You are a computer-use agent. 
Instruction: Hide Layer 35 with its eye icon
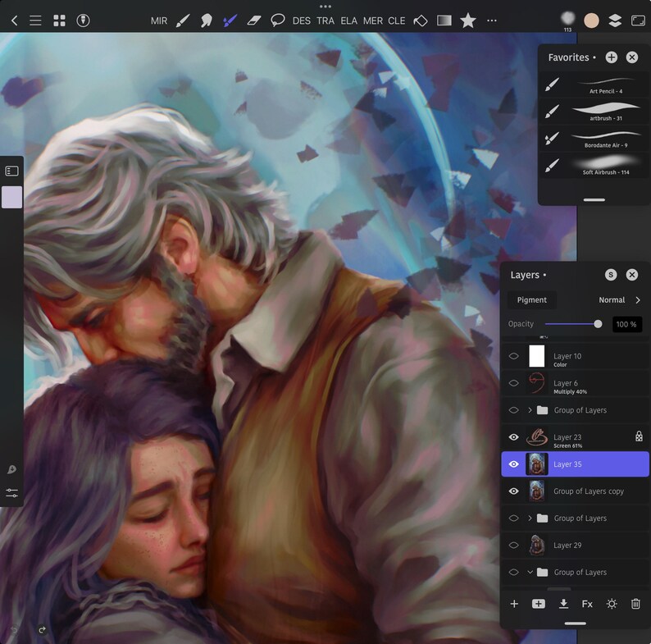pyautogui.click(x=513, y=464)
